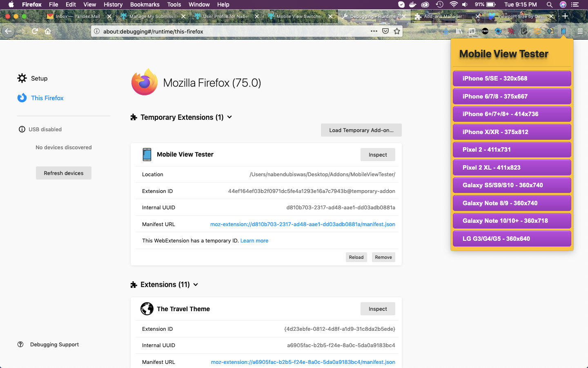Screen dimensions: 588x368
Task: Open Time Machine menu bar icon
Action: (x=439, y=4)
